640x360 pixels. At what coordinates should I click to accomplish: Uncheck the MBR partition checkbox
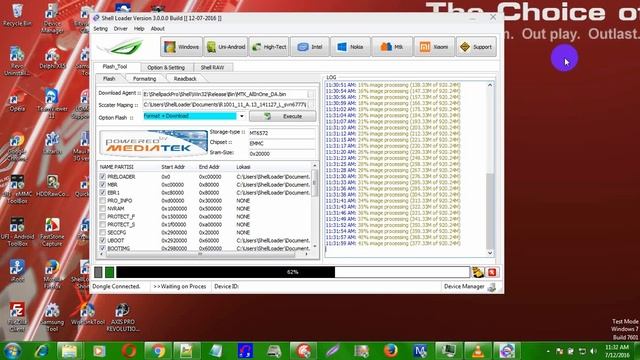pyautogui.click(x=102, y=184)
